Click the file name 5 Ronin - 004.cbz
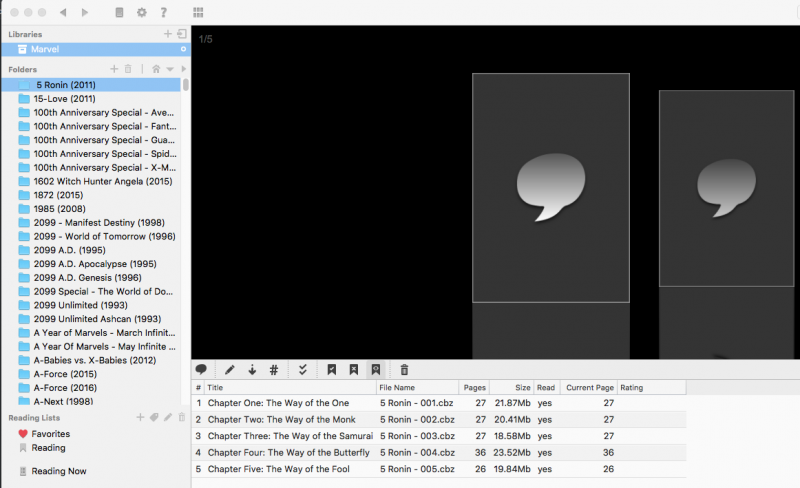800x488 pixels. coord(417,452)
